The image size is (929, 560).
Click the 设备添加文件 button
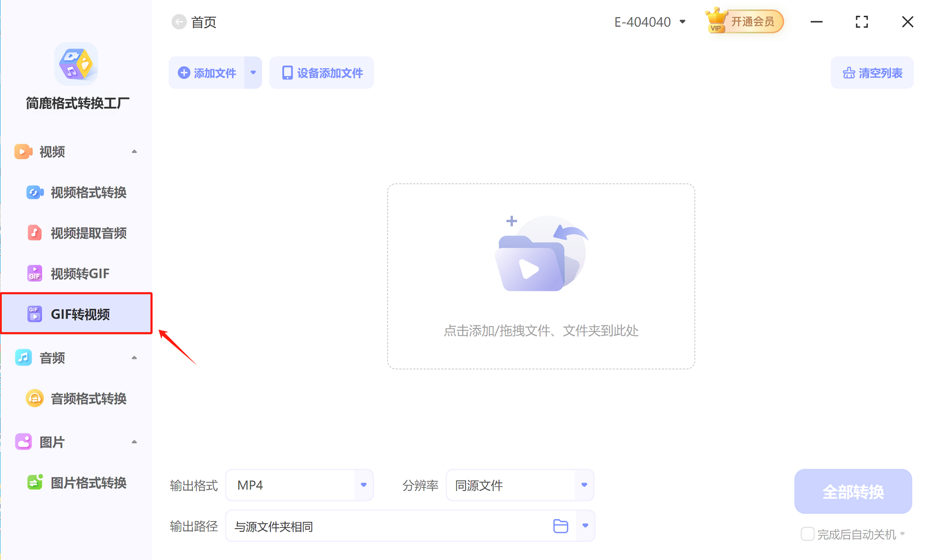[322, 73]
